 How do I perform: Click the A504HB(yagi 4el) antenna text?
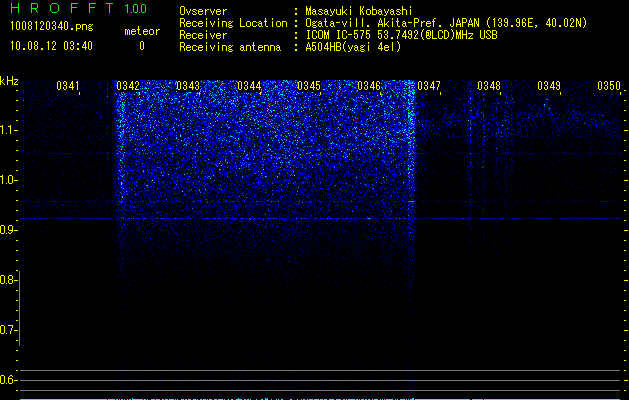point(353,47)
